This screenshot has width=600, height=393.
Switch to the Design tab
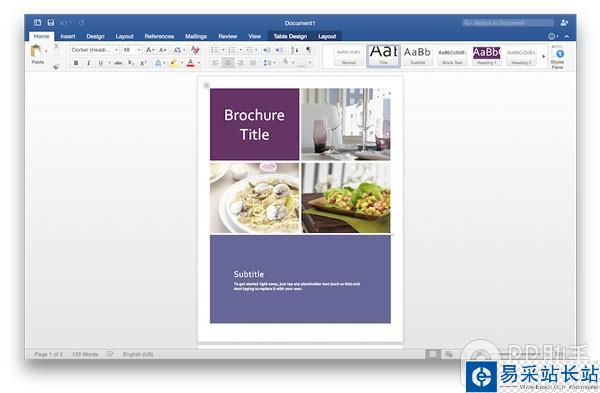click(95, 36)
